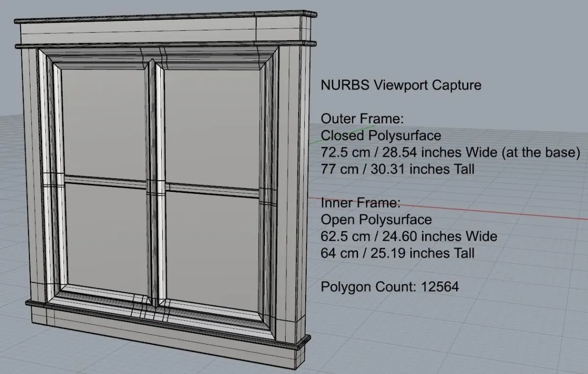The height and width of the screenshot is (374, 588).
Task: Select the 'NURBS Viewport Capture' title text
Action: (401, 85)
